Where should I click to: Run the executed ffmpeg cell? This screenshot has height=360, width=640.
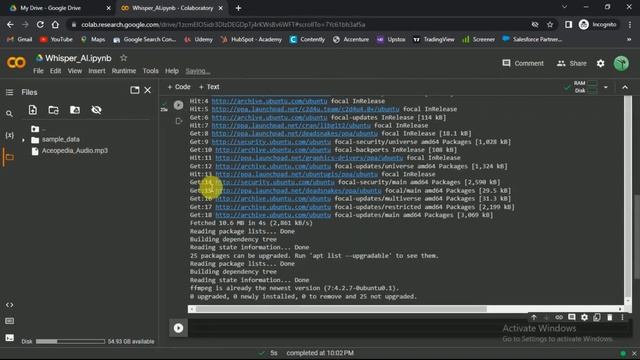(x=178, y=105)
